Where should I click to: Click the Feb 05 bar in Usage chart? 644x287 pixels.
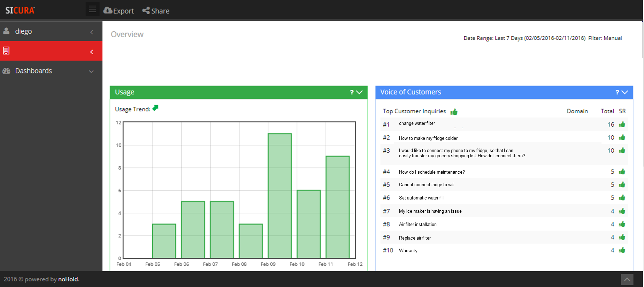[x=164, y=241]
